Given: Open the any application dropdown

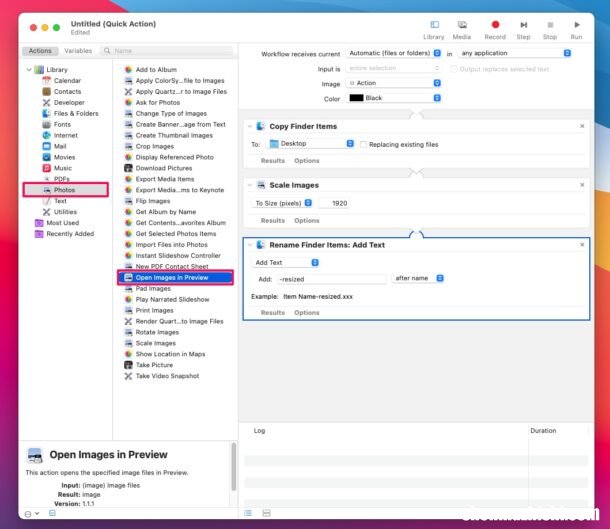Looking at the screenshot, I should pos(515,53).
